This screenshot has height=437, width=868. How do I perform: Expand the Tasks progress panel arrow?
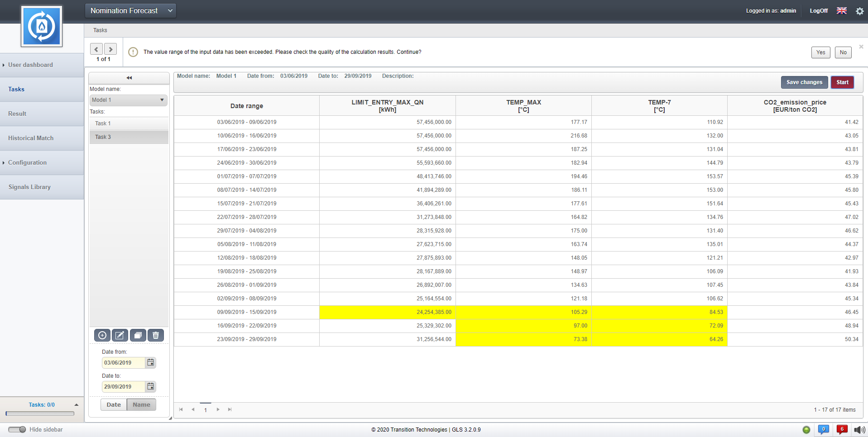coord(77,405)
